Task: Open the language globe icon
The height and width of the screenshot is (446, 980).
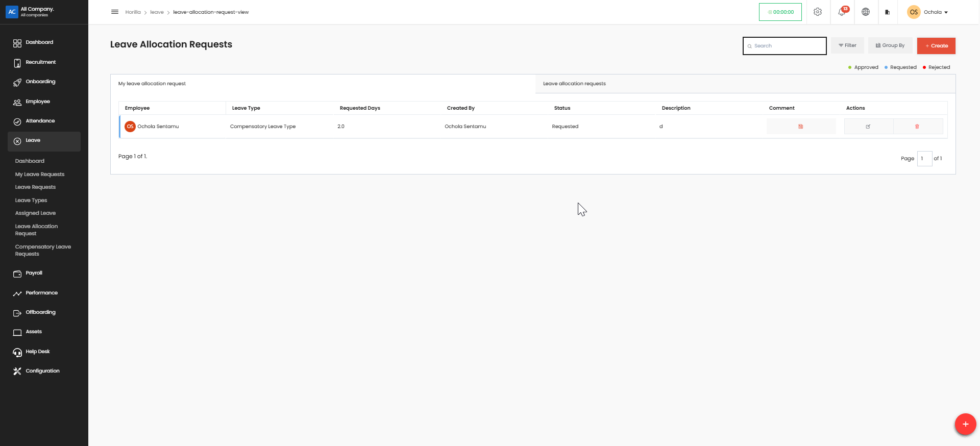Action: (x=866, y=12)
